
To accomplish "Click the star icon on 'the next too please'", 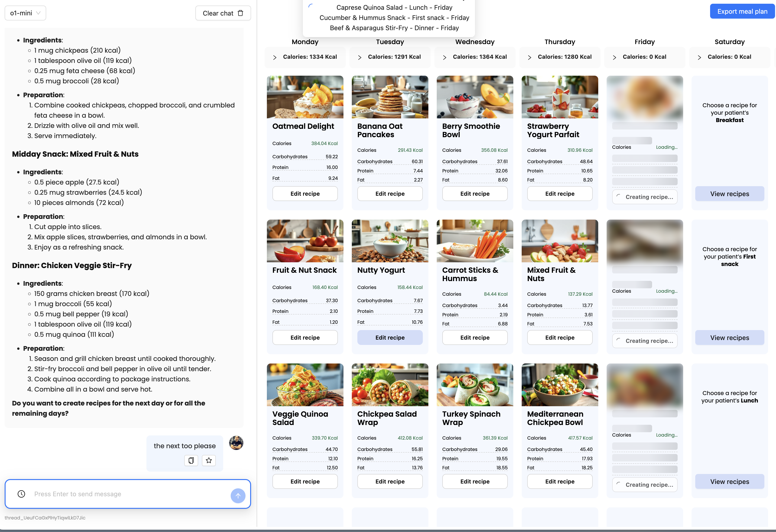I will pyautogui.click(x=209, y=461).
